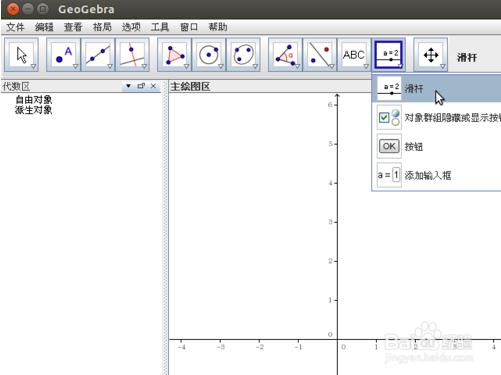Screen dimensions: 501x375
Task: Expand the Point tool dropdown arrow
Action: tap(75, 66)
